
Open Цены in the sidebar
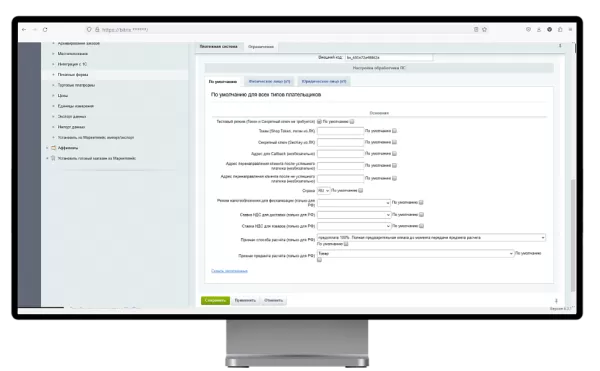click(x=63, y=96)
